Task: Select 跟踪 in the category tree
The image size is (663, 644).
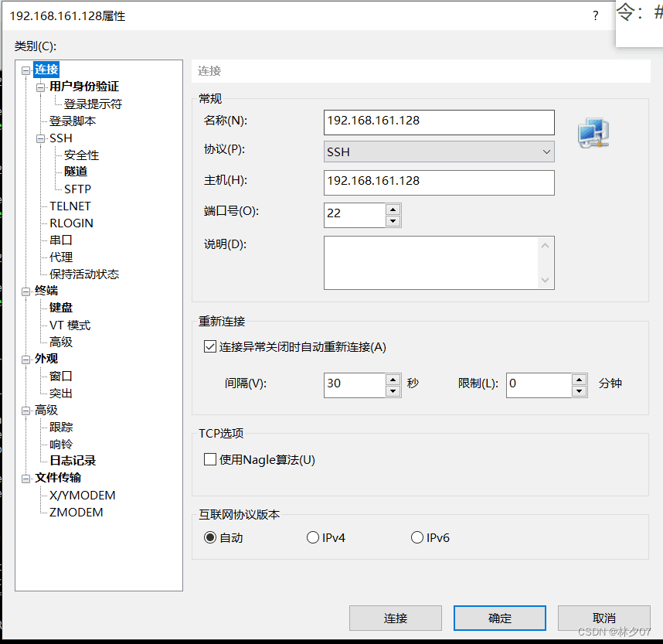Action: coord(61,427)
